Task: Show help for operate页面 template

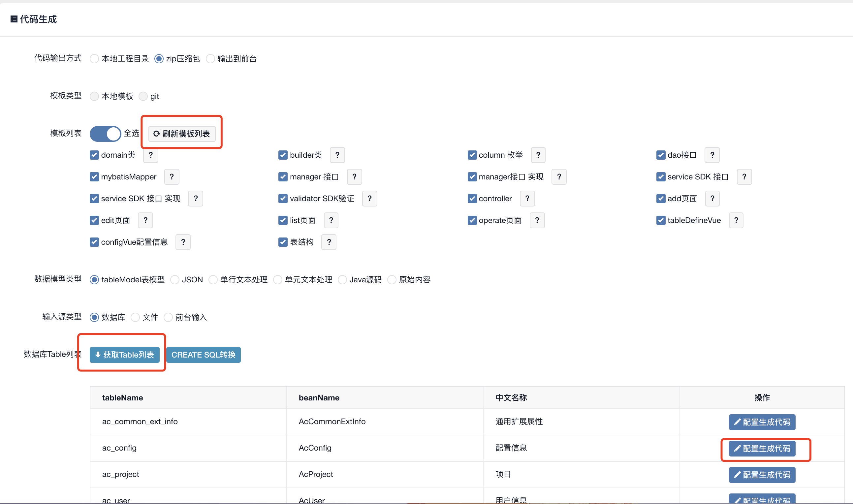Action: [537, 220]
